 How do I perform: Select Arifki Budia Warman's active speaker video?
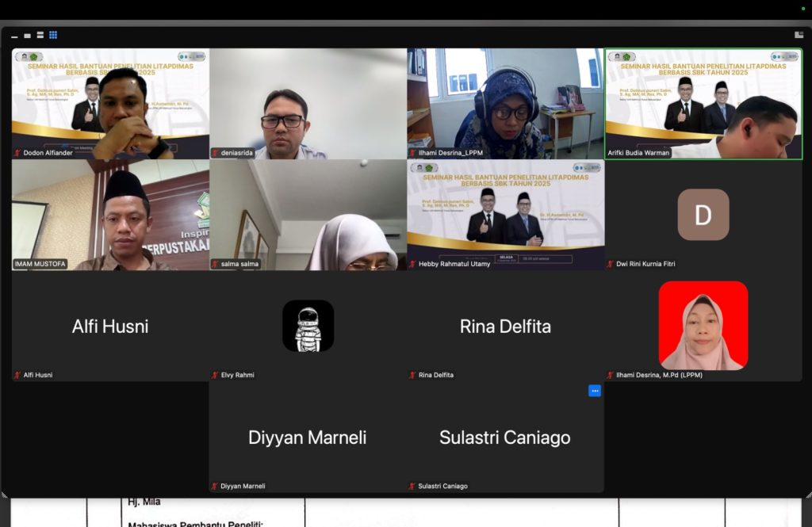(703, 103)
